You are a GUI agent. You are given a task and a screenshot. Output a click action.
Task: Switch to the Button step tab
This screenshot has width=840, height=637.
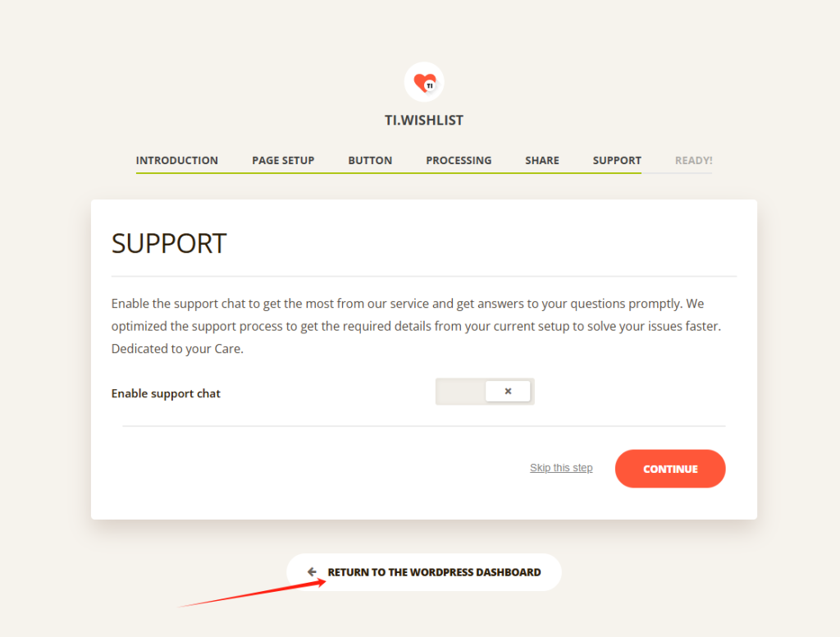tap(370, 160)
